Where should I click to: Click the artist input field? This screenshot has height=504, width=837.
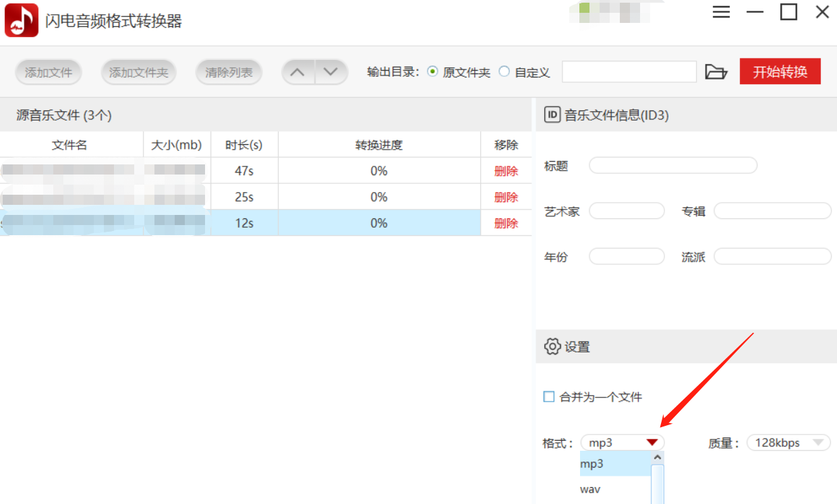627,211
